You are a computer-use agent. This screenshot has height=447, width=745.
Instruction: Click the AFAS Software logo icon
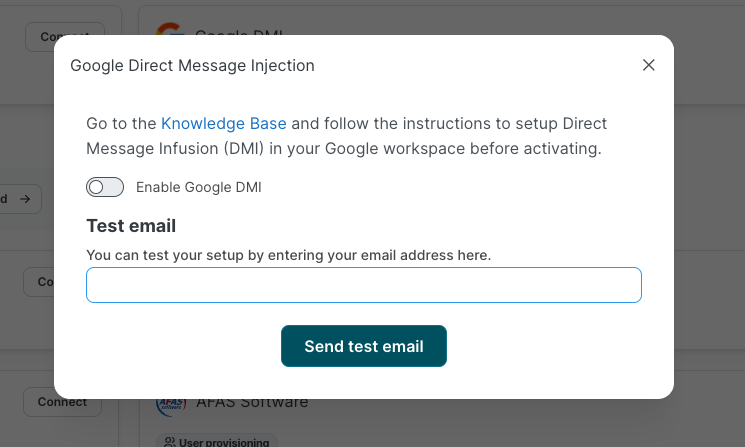pos(170,404)
